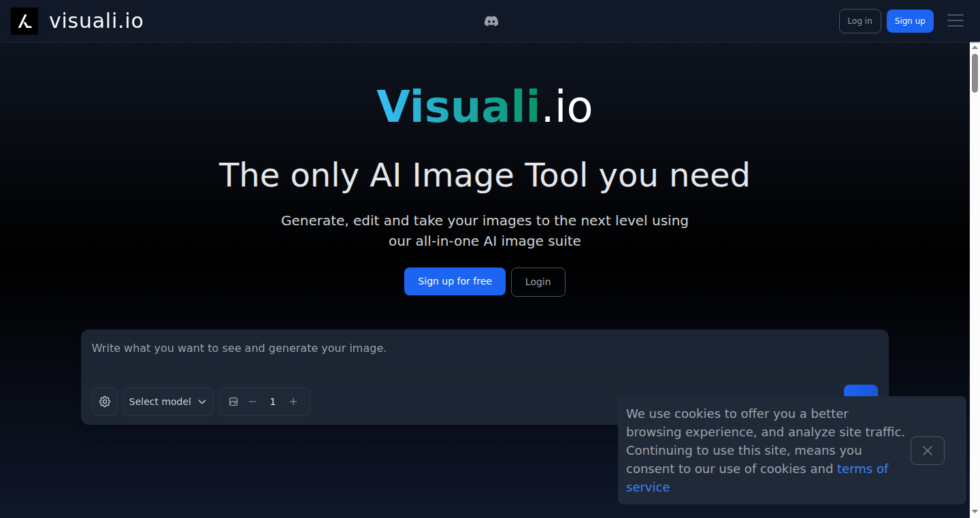Focus the image prompt text field
Viewport: 980px width, 518px height.
[485, 358]
